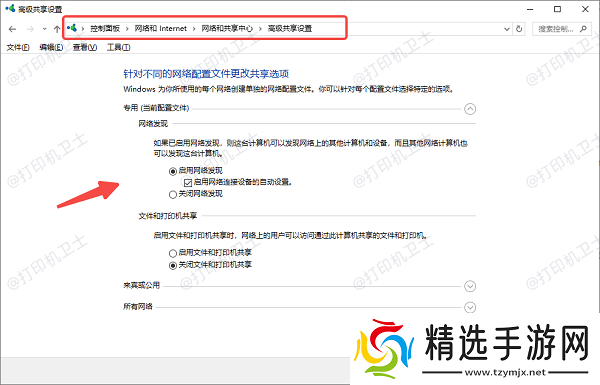Image resolution: width=600 pixels, height=385 pixels.
Task: Click 网络和共享中心 breadcrumb
Action: (x=227, y=29)
